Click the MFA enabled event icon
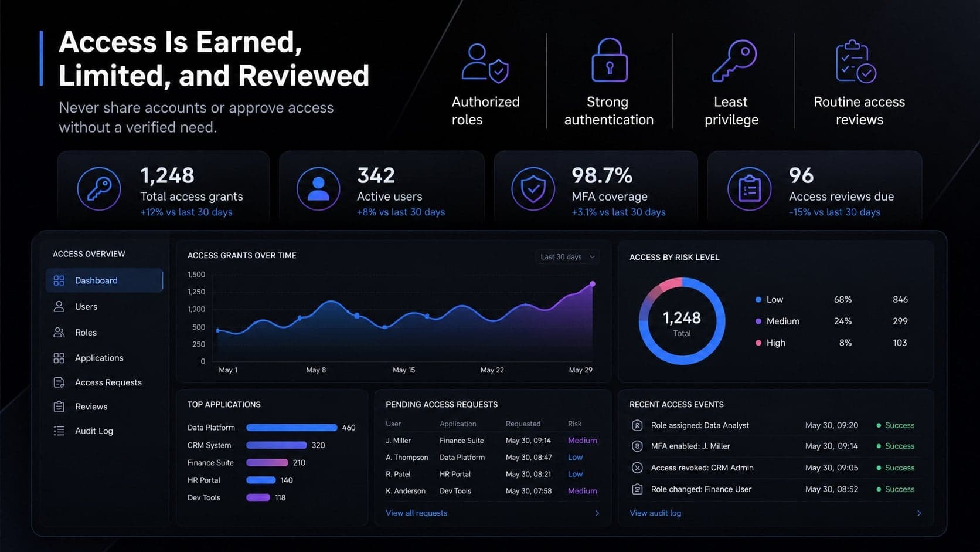The width and height of the screenshot is (980, 552). coord(637,446)
